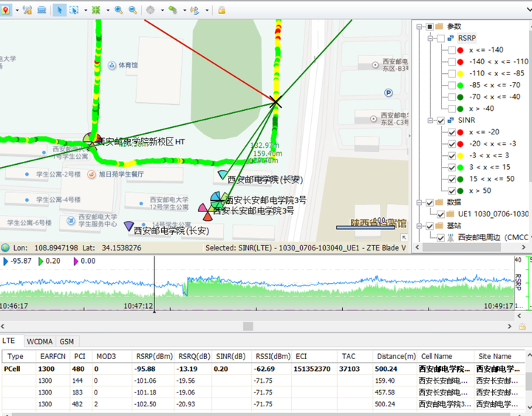Collapse the SINR tree node

point(431,120)
